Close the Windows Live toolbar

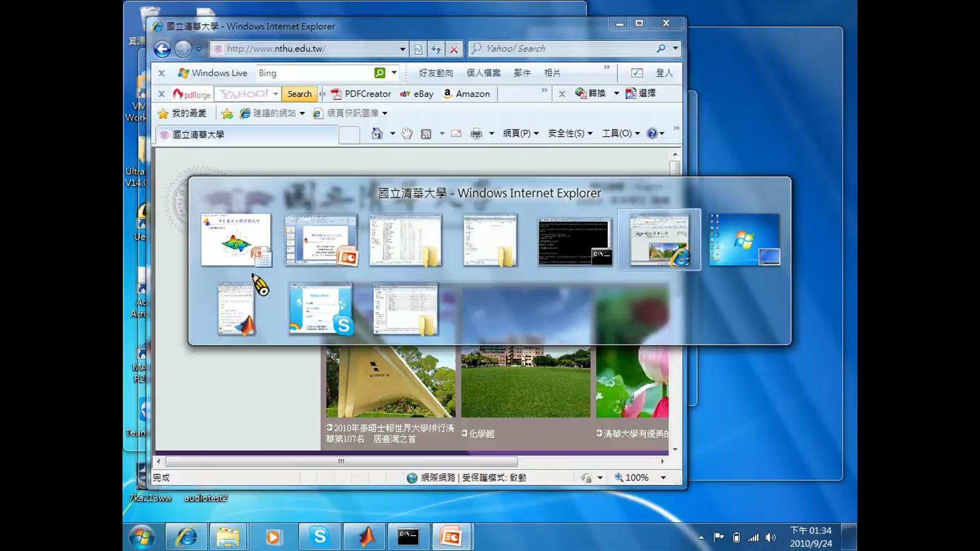(x=161, y=73)
